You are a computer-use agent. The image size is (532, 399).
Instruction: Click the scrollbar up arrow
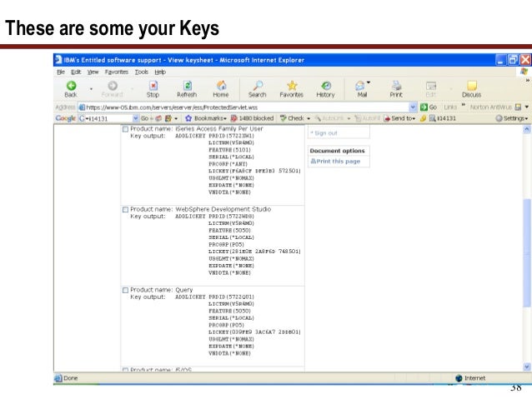(x=526, y=129)
